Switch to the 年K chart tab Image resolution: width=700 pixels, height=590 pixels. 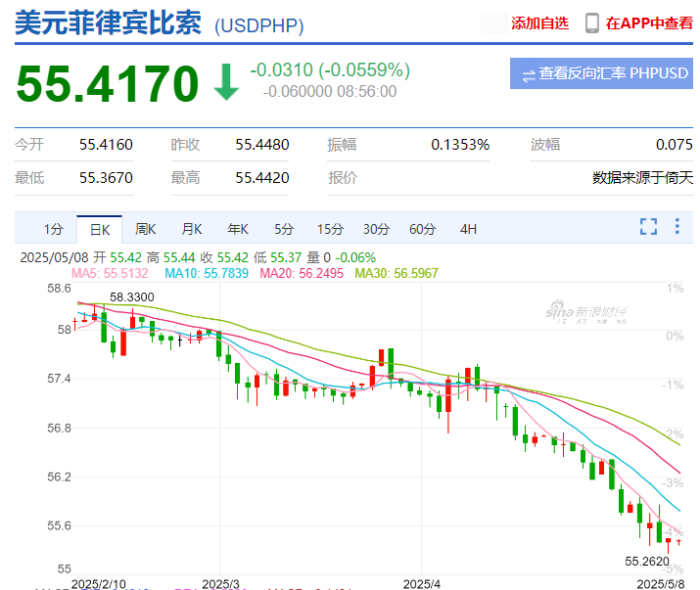238,229
